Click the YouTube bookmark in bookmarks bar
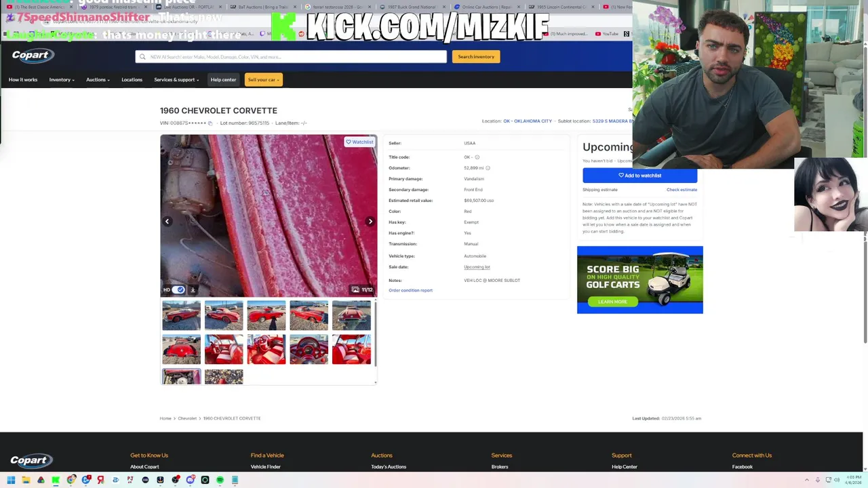The height and width of the screenshot is (488, 868). coord(607,33)
